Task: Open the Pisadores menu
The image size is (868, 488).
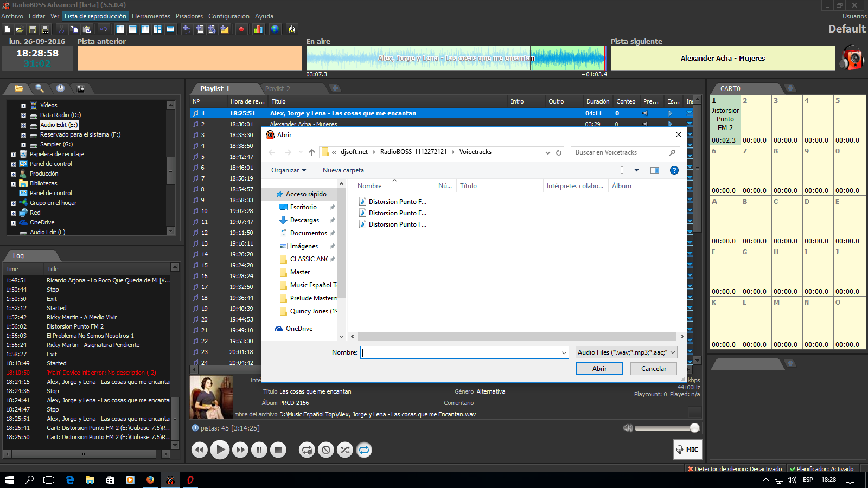Action: [x=189, y=16]
